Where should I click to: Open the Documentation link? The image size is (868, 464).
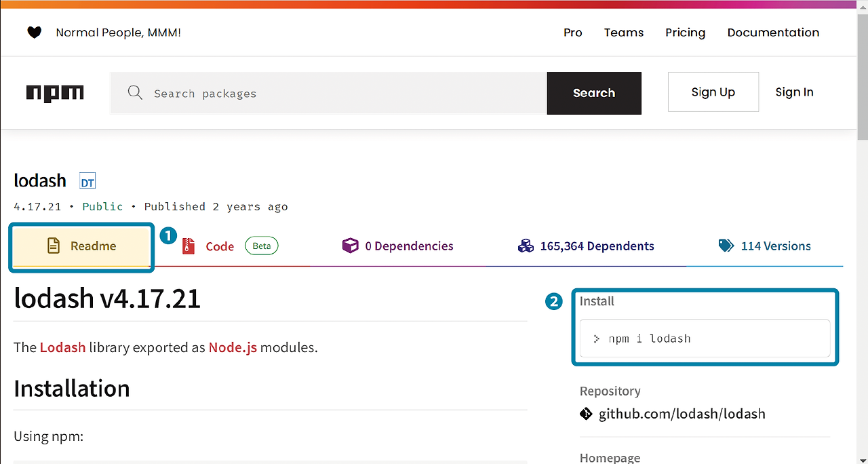(773, 33)
